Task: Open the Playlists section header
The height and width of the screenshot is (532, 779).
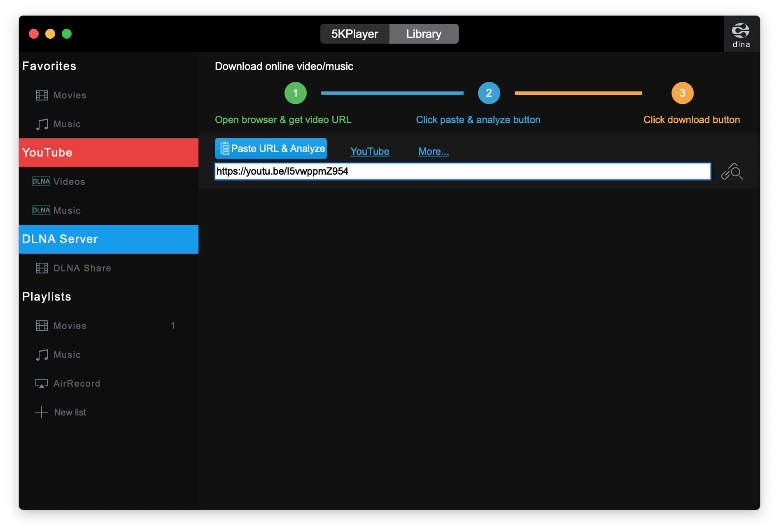Action: (47, 296)
